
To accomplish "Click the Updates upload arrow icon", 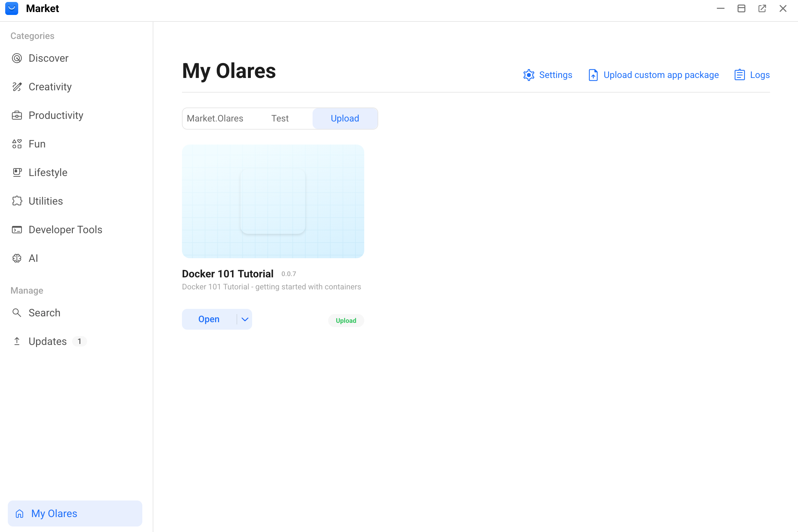I will [x=17, y=341].
